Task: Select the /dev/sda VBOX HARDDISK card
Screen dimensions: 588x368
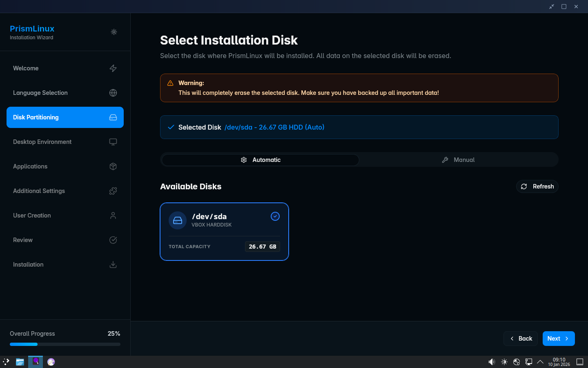Action: pyautogui.click(x=224, y=231)
